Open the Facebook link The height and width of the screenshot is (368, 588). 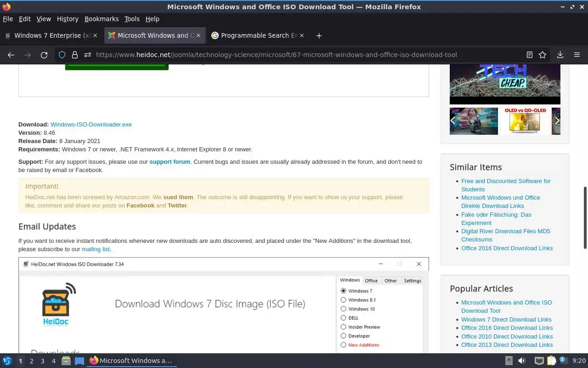coord(141,206)
